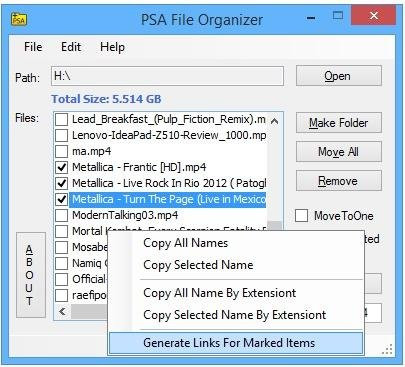Enable the MoveToOne checkbox
The width and height of the screenshot is (405, 367).
(x=301, y=216)
